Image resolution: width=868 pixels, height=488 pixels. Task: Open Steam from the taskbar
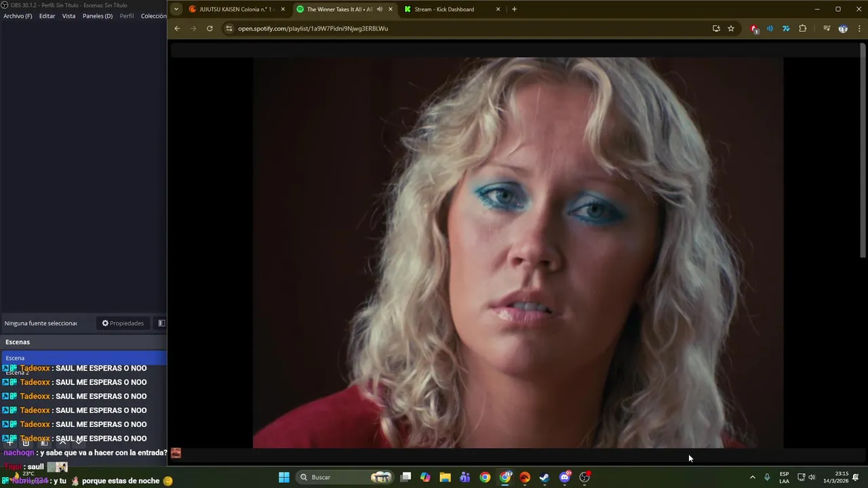click(545, 477)
